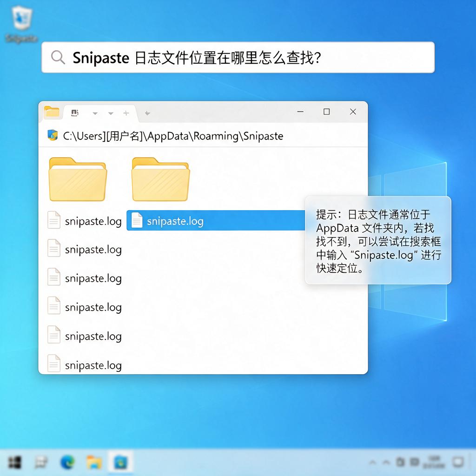Click shield icon beside the address path
This screenshot has width=476, height=476.
(53, 135)
